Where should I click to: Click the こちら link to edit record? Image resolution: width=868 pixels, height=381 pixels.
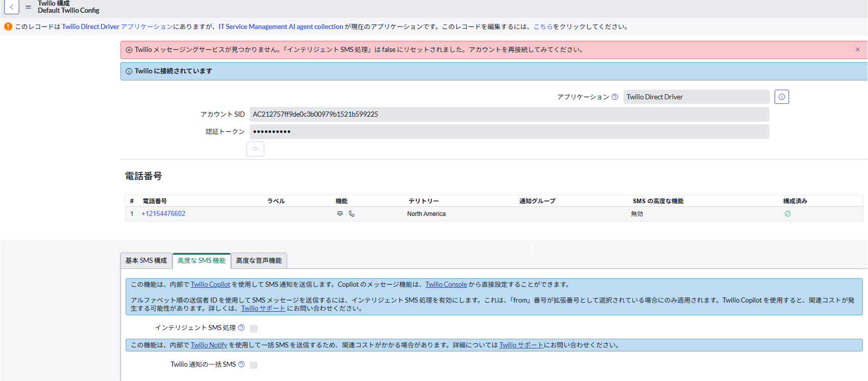[x=543, y=26]
